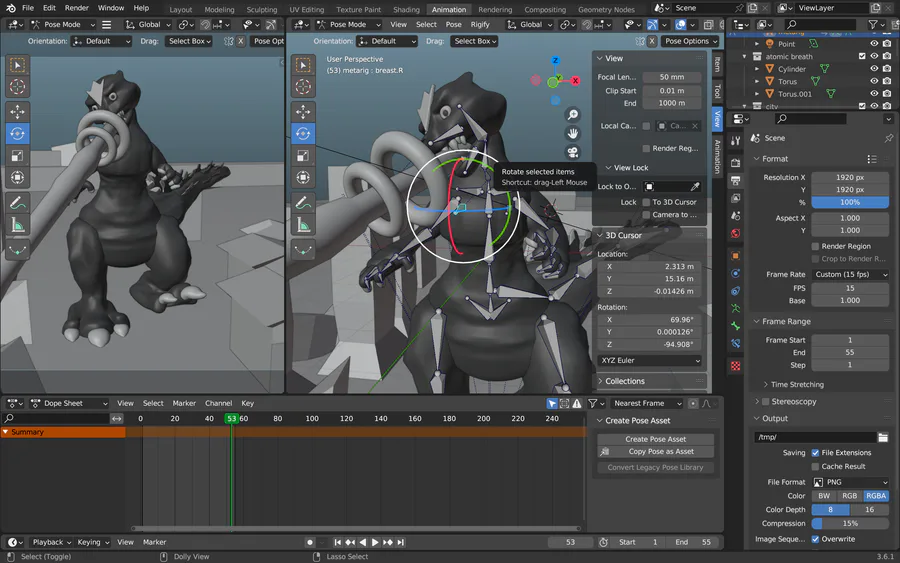Enable the Render Region checkbox in View panel
Screen dimensions: 900x563
tap(646, 149)
